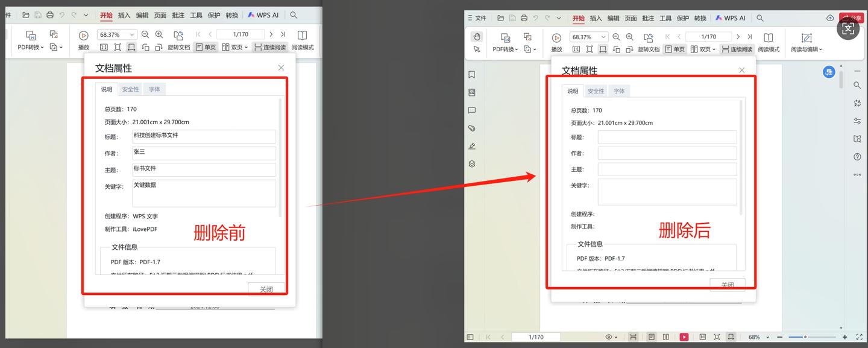Open 插入 tab in right window

click(596, 18)
